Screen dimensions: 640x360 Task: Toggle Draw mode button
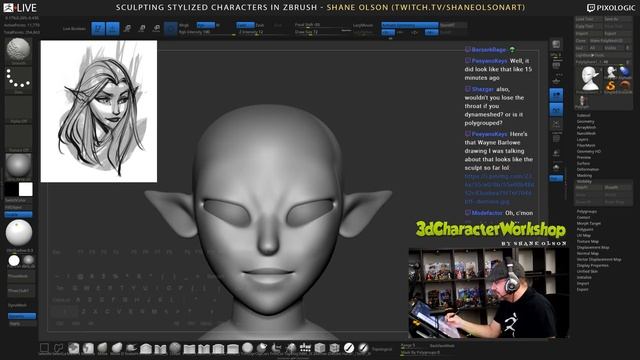pos(112,29)
